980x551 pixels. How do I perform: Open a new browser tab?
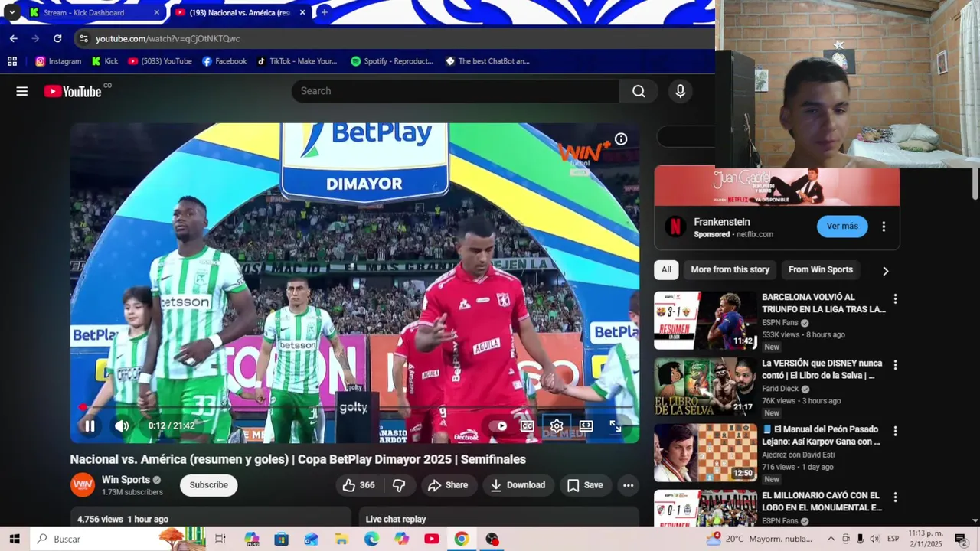click(324, 12)
